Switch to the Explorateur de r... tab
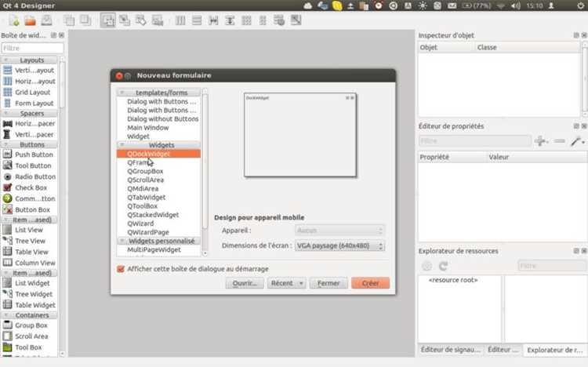 [x=554, y=350]
